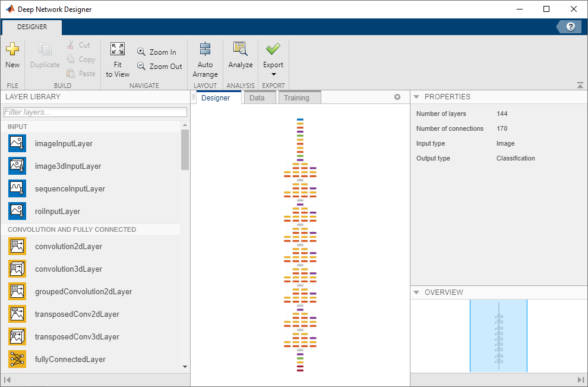Click the Output type label
Screen dimensions: 588x387
[x=433, y=158]
